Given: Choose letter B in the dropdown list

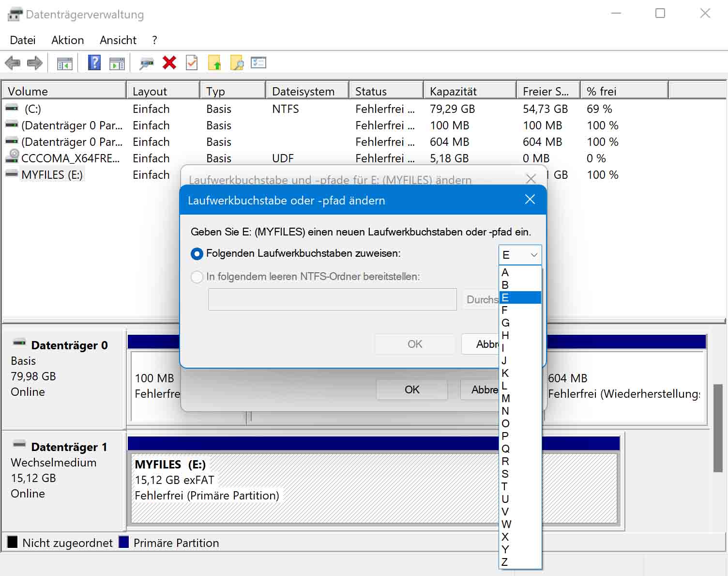Looking at the screenshot, I should point(520,285).
